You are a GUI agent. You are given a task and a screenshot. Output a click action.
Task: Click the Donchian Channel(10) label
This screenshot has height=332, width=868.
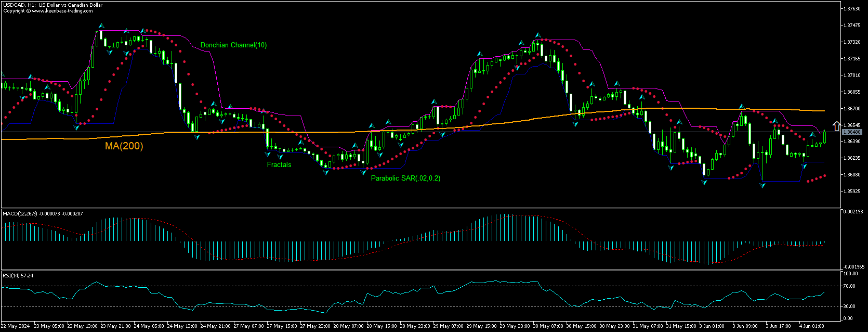(233, 45)
